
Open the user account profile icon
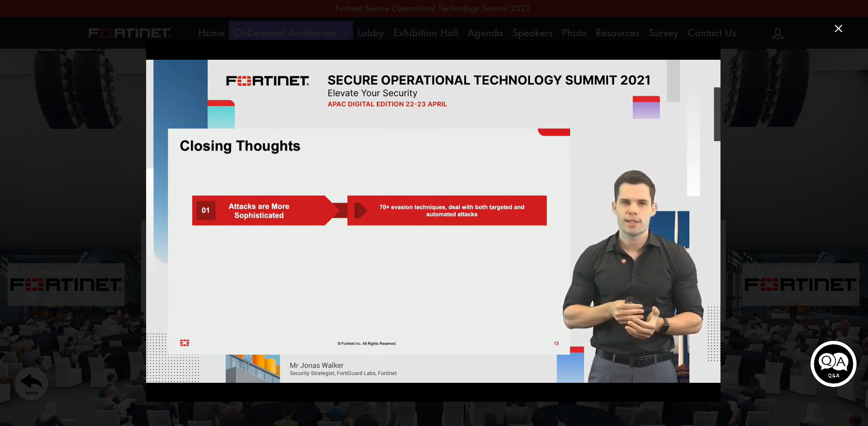coord(777,33)
